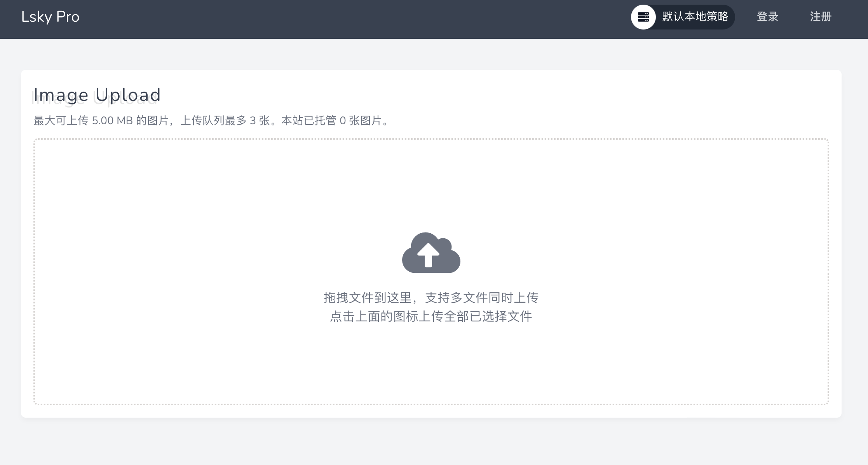
Task: Open the 登录 login page
Action: pyautogui.click(x=767, y=17)
